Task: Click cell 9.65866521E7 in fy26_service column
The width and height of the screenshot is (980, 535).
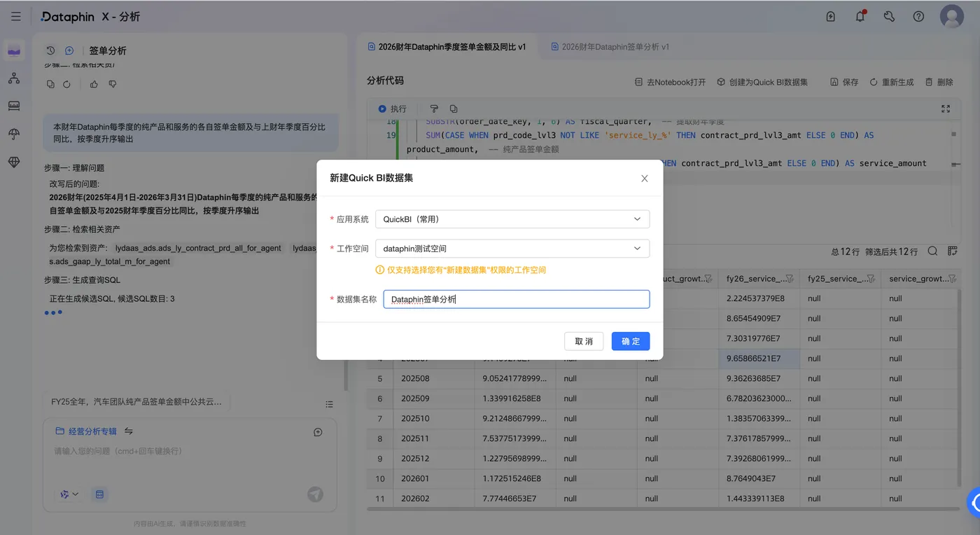Action: 759,359
